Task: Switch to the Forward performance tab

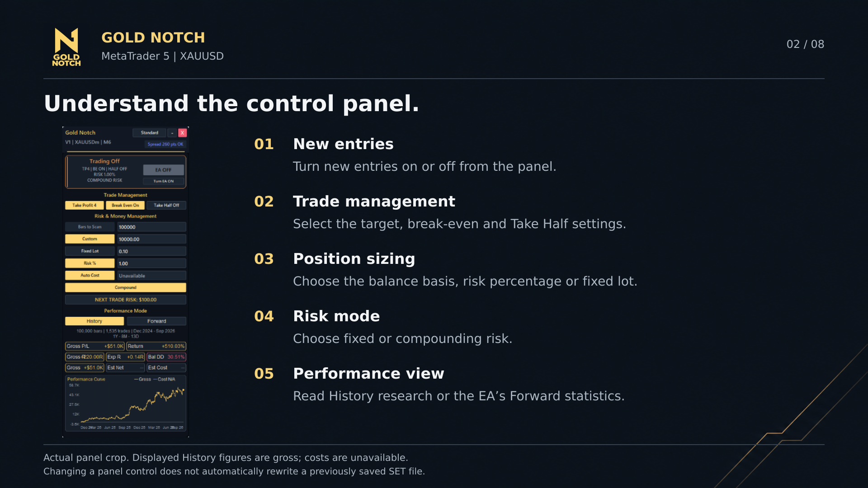Action: pyautogui.click(x=157, y=321)
